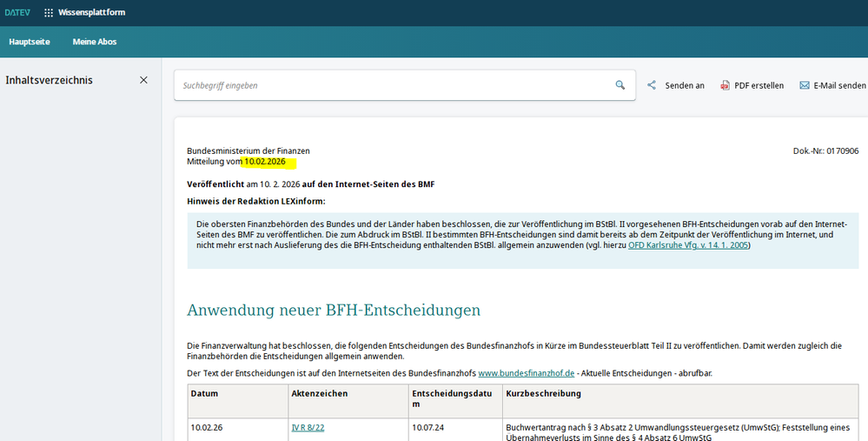
Task: Open the OFD Karlsruhe Vfg. v. 14. 1. 2005 link
Action: [x=688, y=245]
